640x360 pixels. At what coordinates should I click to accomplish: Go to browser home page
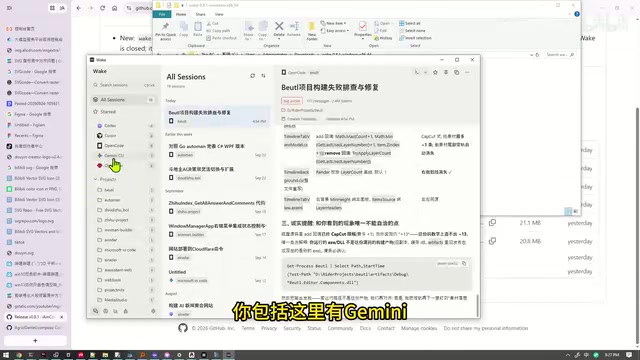tap(115, 8)
